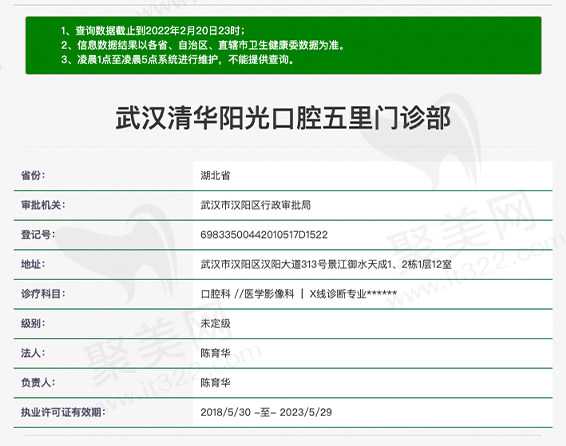
Task: Select the value 湖北省
Action: tap(215, 176)
